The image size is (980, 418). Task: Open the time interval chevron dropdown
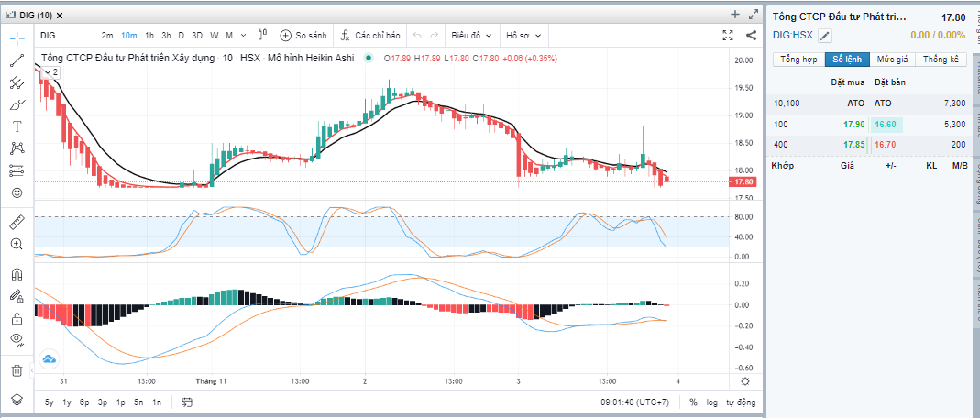(243, 35)
